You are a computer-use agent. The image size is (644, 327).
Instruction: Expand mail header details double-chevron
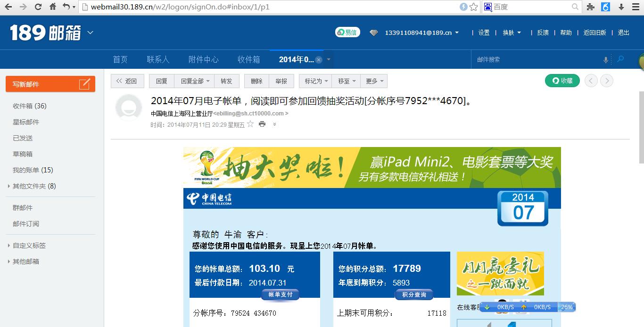pyautogui.click(x=274, y=124)
